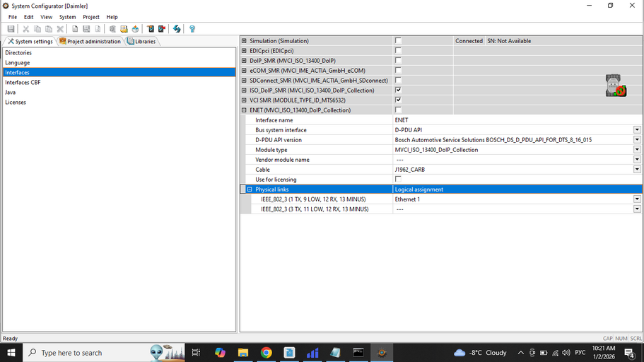Enable the eCOM_SMR interface checkbox

398,70
